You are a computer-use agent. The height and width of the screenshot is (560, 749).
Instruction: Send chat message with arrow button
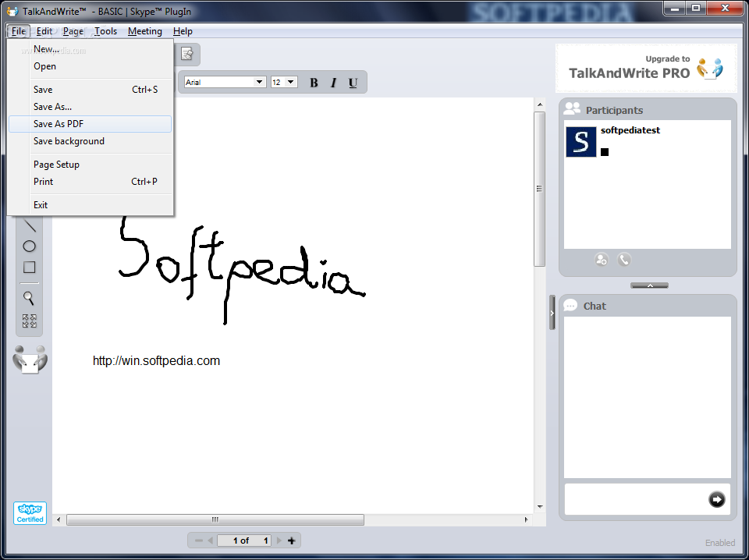[x=716, y=499]
